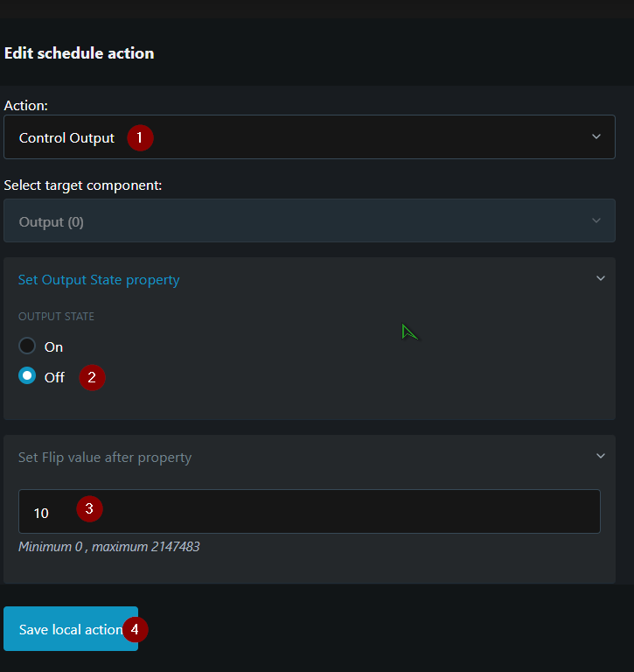Click the red number 3 badge in the input
This screenshot has height=672, width=634.
(89, 509)
